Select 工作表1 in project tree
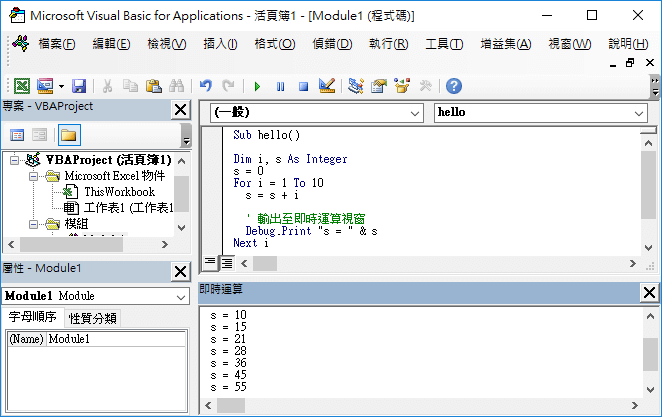The image size is (662, 417). point(128,208)
